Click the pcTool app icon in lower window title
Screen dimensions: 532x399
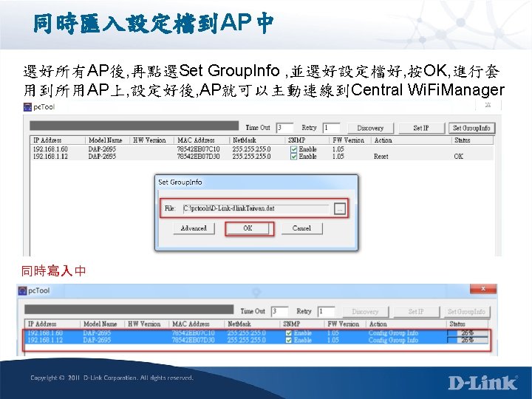(22, 291)
